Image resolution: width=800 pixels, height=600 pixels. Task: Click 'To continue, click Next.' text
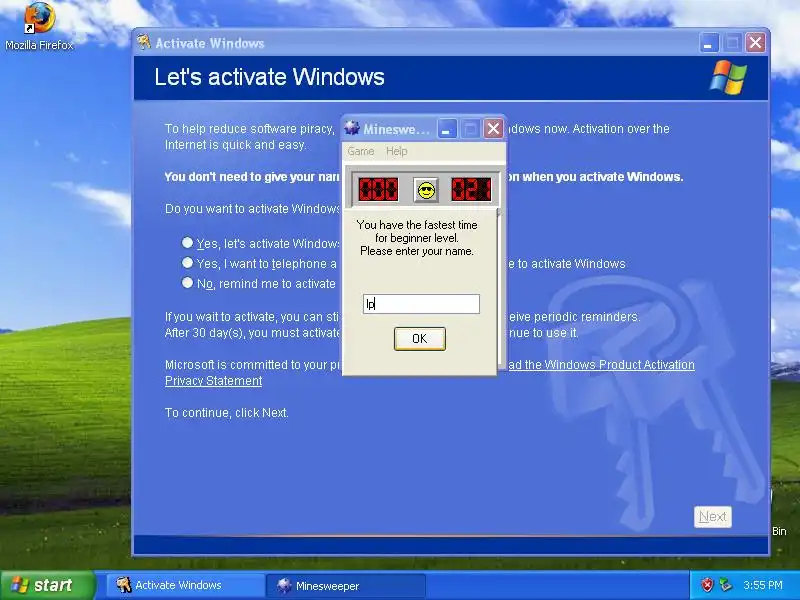tap(227, 413)
